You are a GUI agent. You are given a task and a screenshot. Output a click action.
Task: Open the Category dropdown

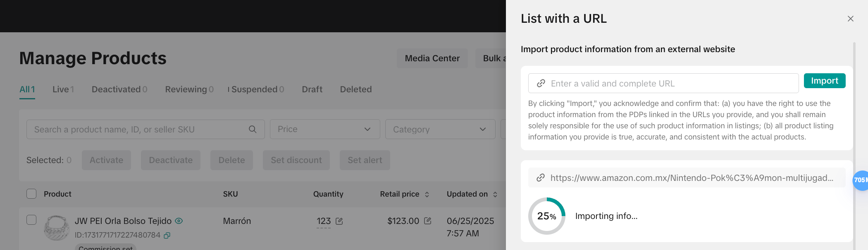(440, 129)
